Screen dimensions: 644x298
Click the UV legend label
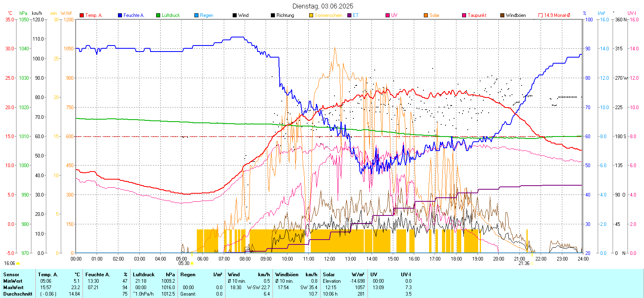pyautogui.click(x=394, y=15)
